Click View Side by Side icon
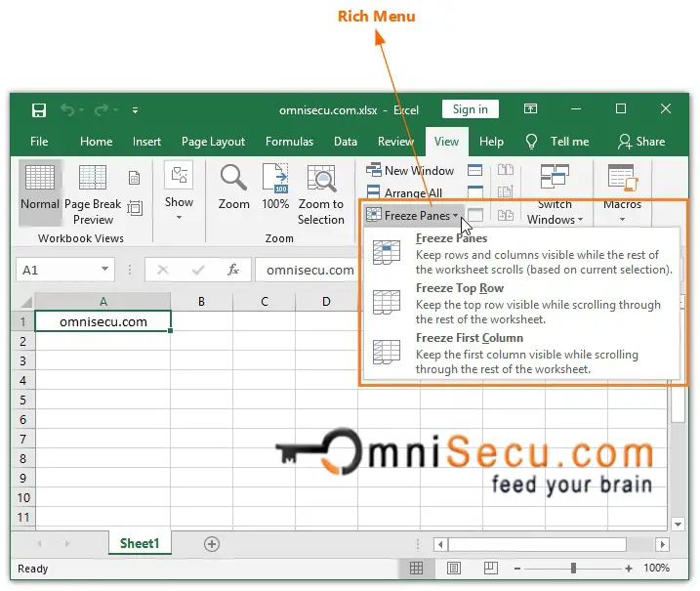Image resolution: width=700 pixels, height=591 pixels. (x=506, y=170)
